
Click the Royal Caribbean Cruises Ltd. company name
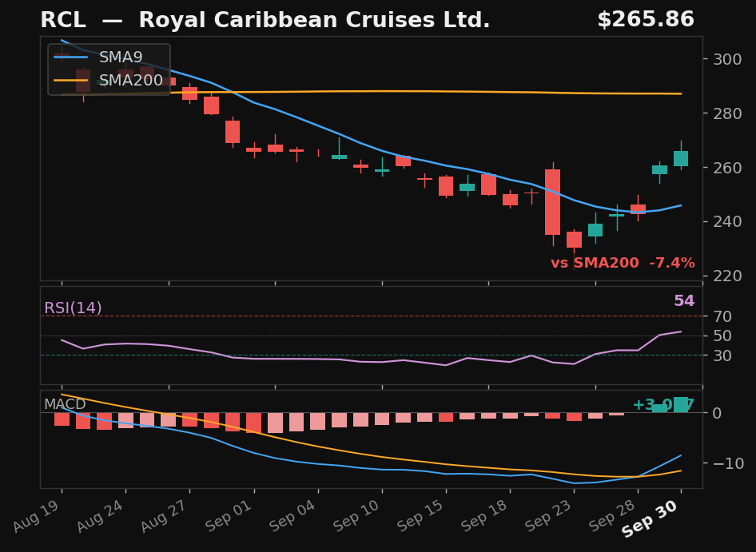tap(314, 20)
